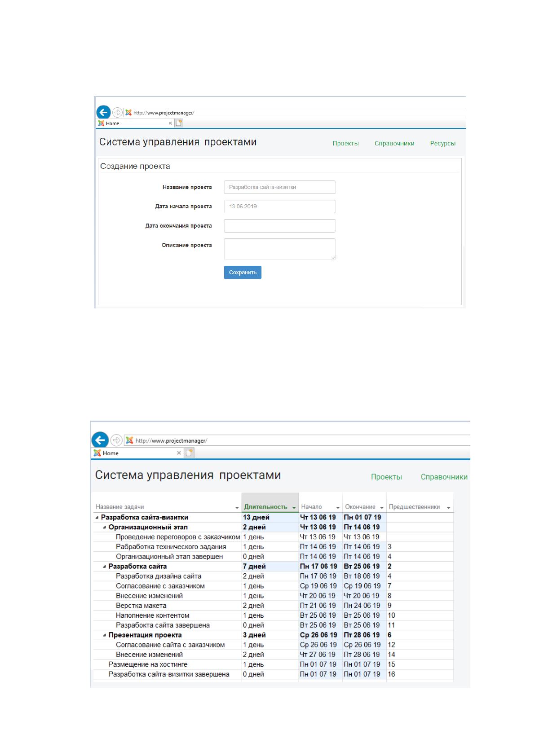Collapse the Разработка сайта summary task
535x756 pixels.
point(105,567)
